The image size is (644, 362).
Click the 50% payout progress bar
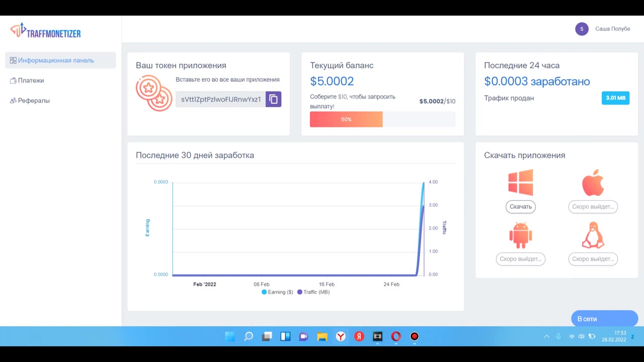tap(382, 119)
